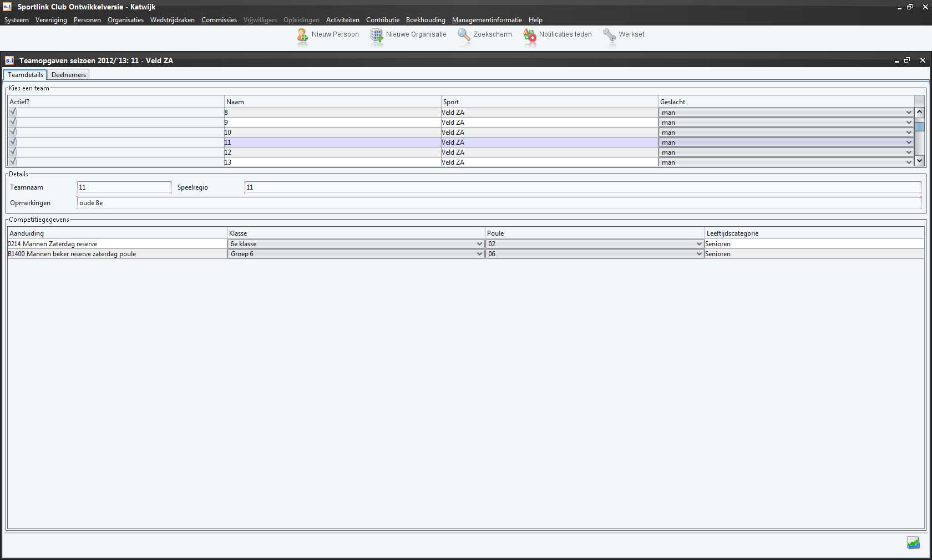Open the Activiteiten menu

click(x=343, y=20)
